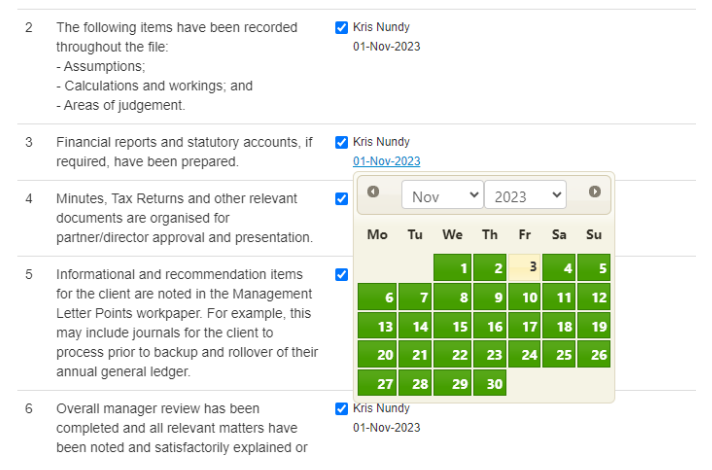
Task: Click the 01-Nov-2023 date link in item 3
Action: [x=386, y=161]
